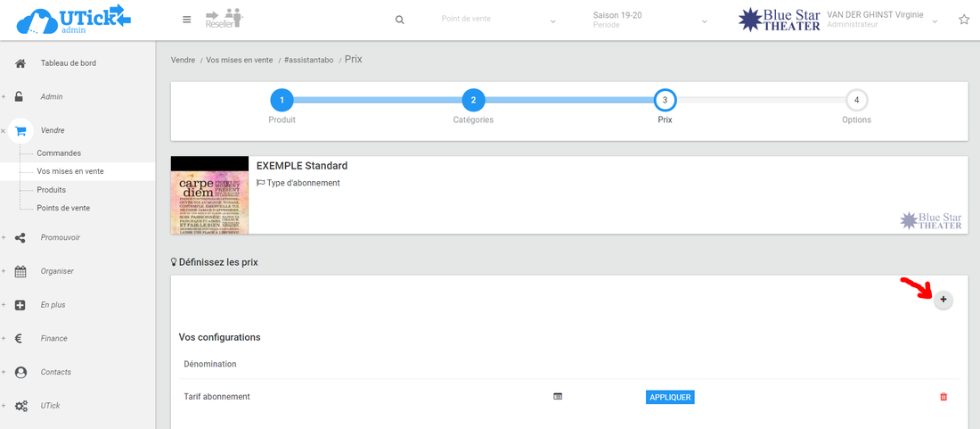This screenshot has height=429, width=980.
Task: Select Points de vente in sidebar
Action: (63, 208)
